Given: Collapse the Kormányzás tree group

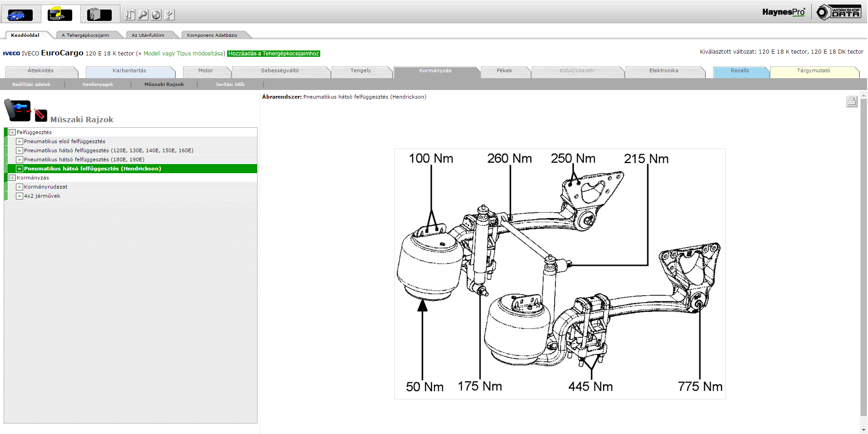Looking at the screenshot, I should [x=12, y=178].
